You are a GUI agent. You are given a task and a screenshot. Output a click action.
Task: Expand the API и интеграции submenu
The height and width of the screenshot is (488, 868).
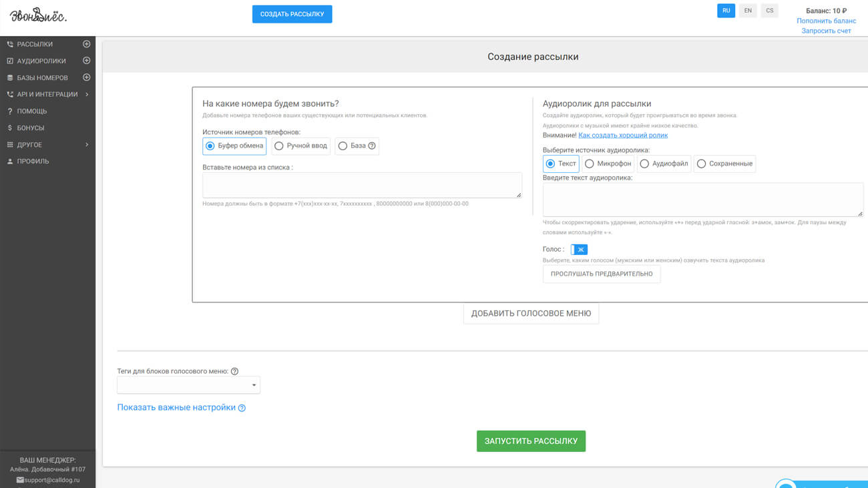click(47, 94)
